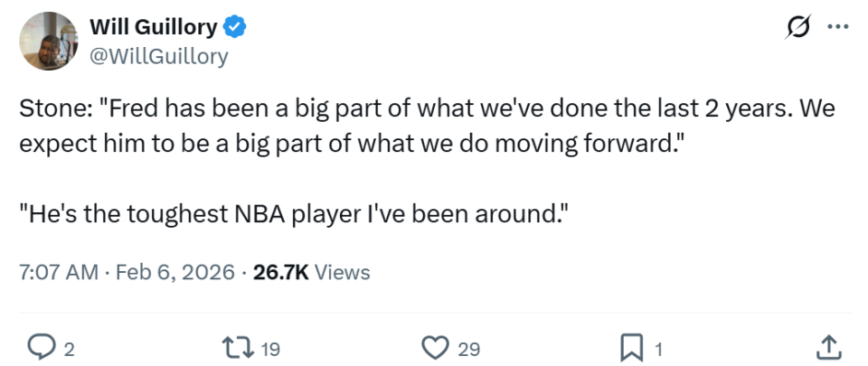Open the Grok explain icon beside the ellipsis
Image resolution: width=868 pixels, height=366 pixels.
tap(799, 28)
